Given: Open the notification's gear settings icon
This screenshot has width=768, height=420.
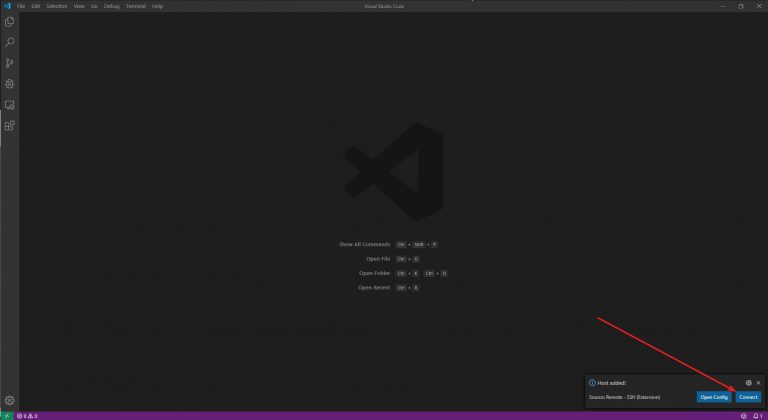Looking at the screenshot, I should click(748, 383).
